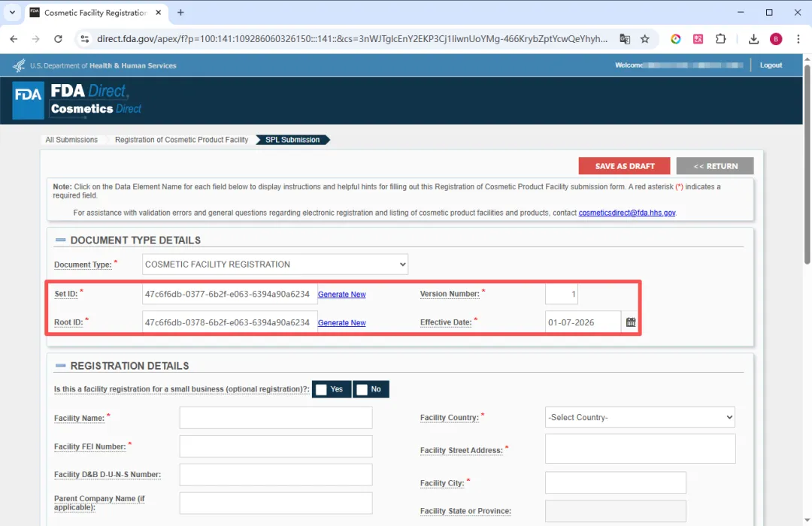The height and width of the screenshot is (526, 812).
Task: Click the Facility City label
Action: point(442,483)
